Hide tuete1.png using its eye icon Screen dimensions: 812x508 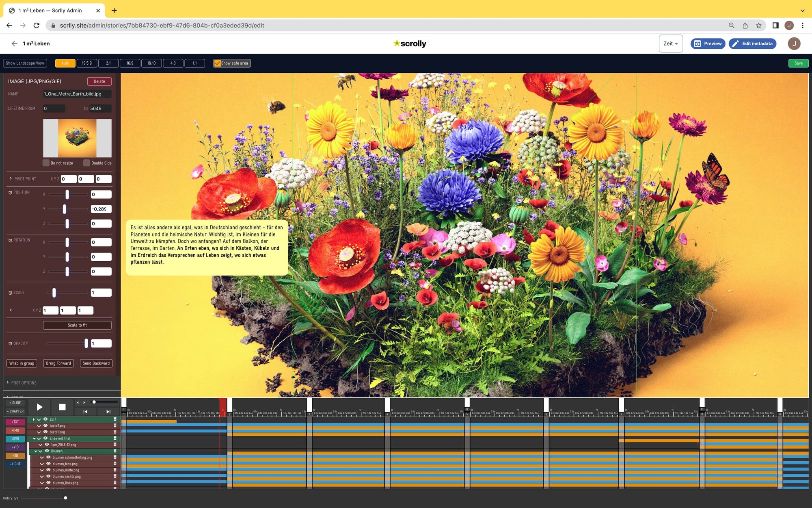click(45, 432)
